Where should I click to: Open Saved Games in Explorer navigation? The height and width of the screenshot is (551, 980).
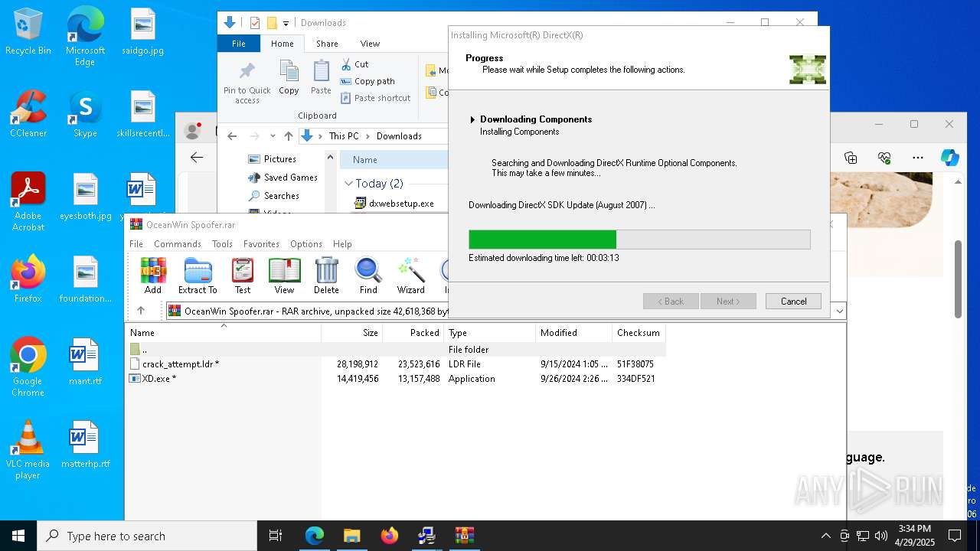coord(283,178)
